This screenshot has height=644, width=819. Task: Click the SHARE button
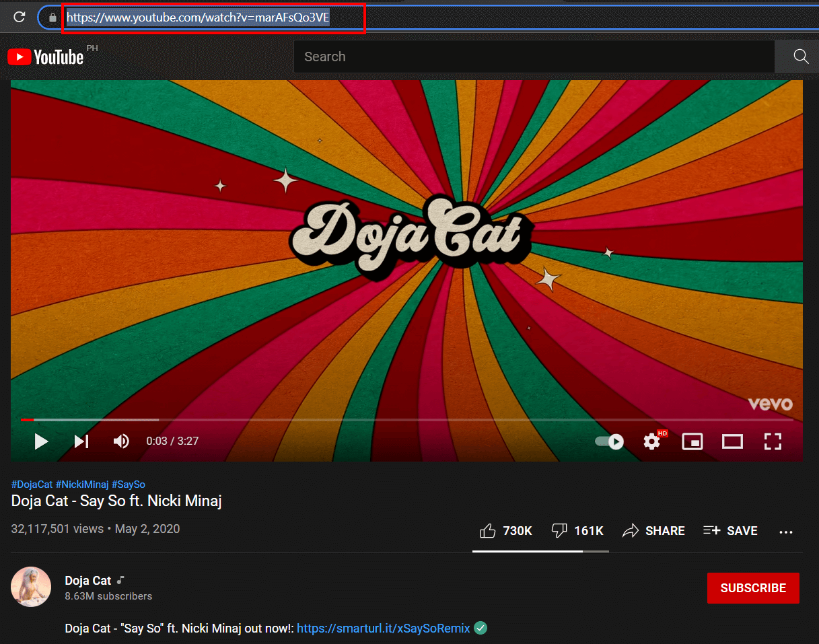(653, 531)
